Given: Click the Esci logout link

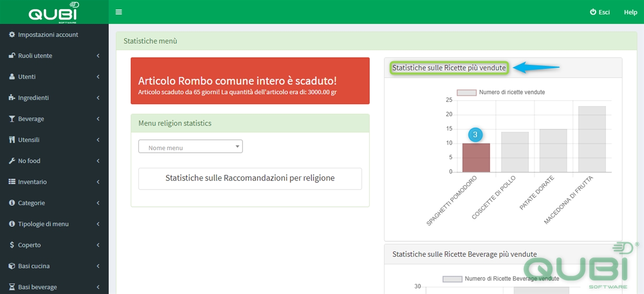Looking at the screenshot, I should [x=600, y=12].
